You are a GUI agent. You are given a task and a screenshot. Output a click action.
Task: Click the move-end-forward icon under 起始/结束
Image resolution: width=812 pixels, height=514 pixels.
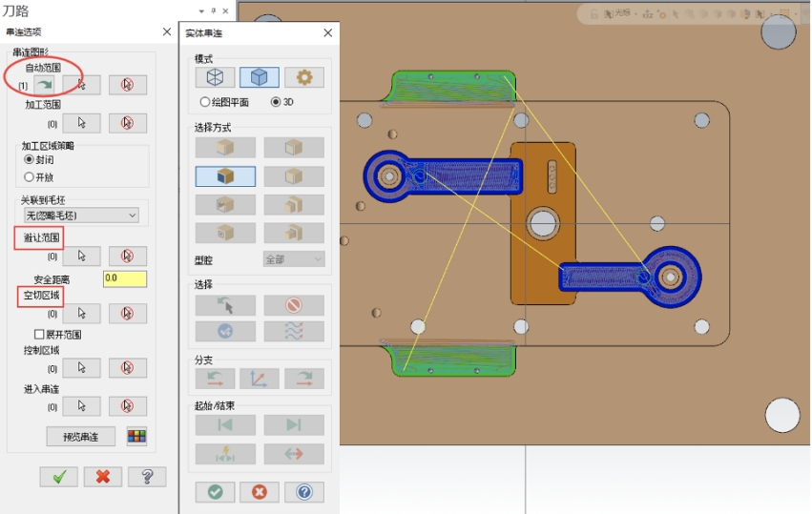pos(294,425)
